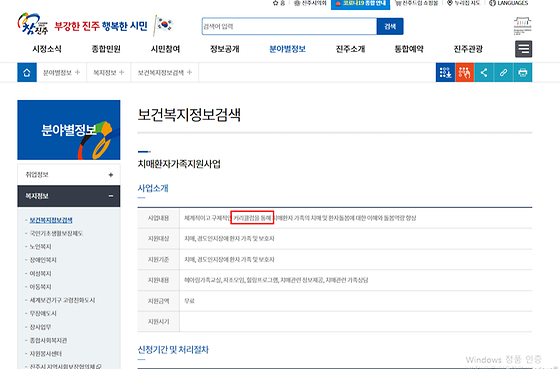Select 종합사회복지관 in the sidebar
This screenshot has height=369, width=560.
click(x=48, y=340)
